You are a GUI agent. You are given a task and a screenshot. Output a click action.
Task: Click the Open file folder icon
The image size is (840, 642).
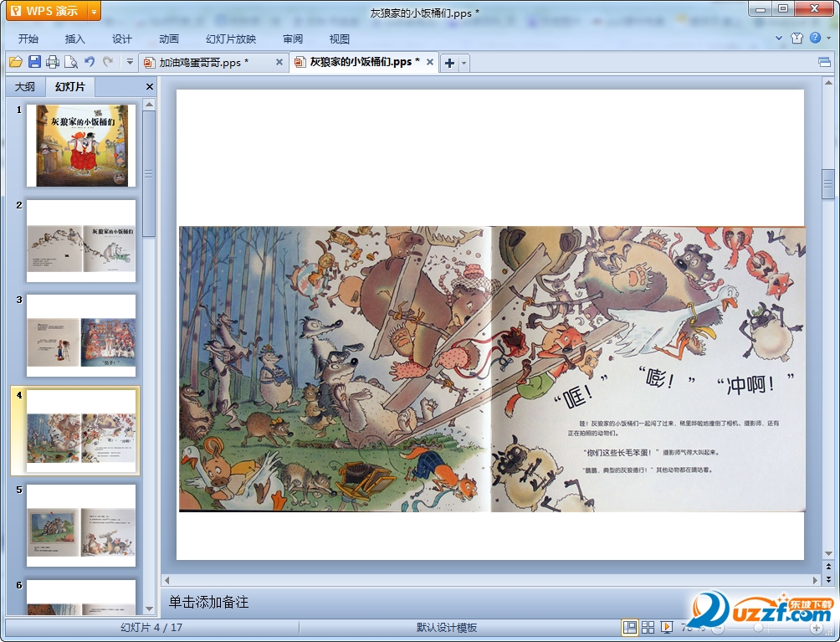pos(16,62)
